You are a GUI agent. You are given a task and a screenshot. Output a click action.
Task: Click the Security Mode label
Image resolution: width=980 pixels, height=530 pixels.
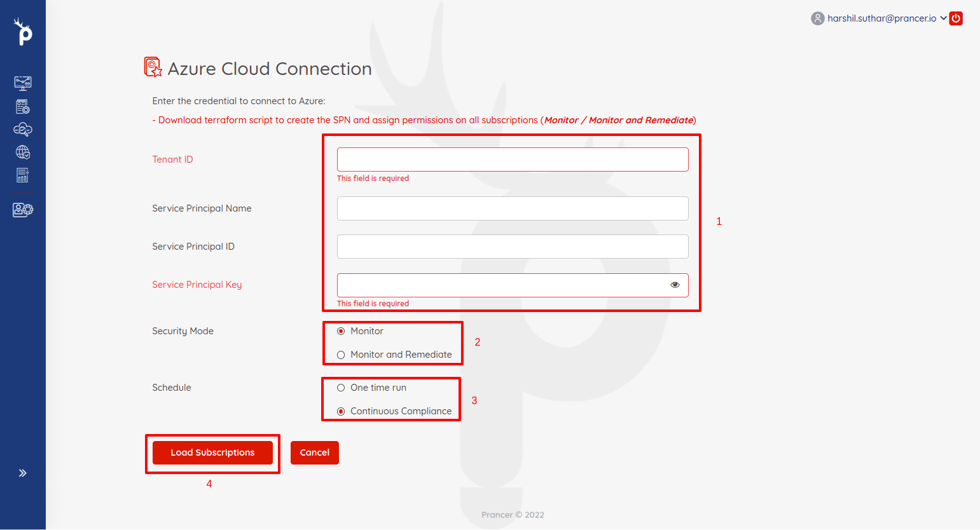[x=183, y=331]
